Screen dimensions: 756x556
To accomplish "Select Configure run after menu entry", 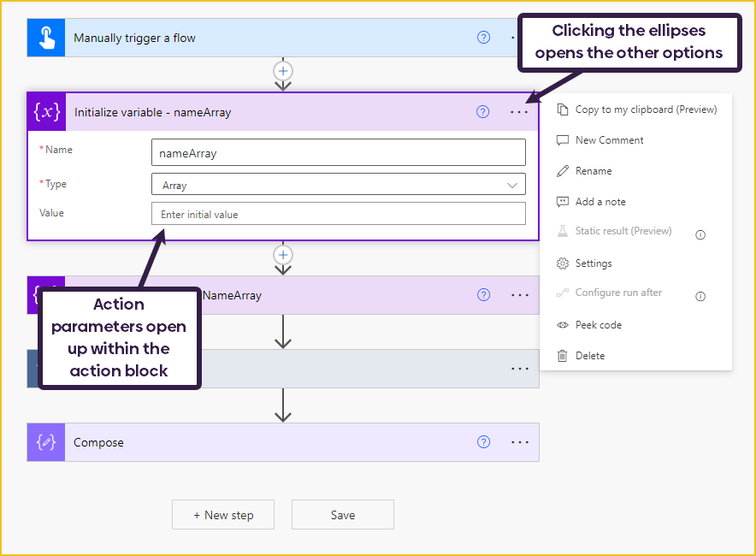I will tap(618, 293).
